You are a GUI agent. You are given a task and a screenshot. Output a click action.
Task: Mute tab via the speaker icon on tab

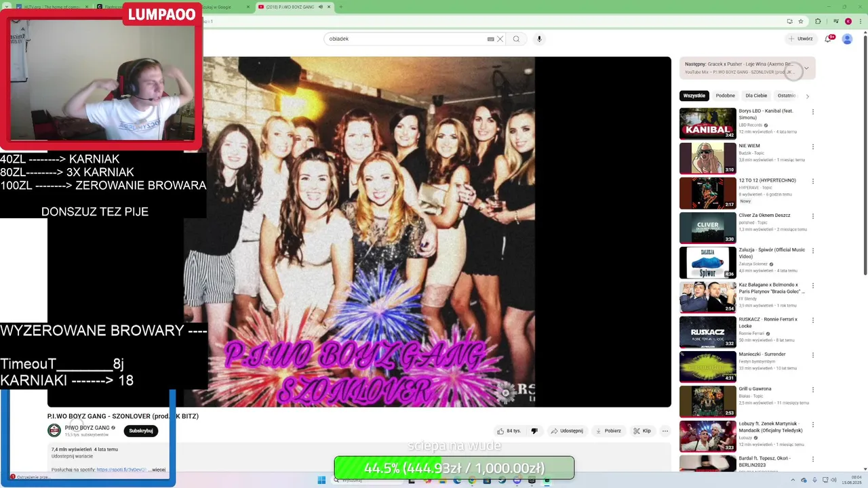[320, 7]
